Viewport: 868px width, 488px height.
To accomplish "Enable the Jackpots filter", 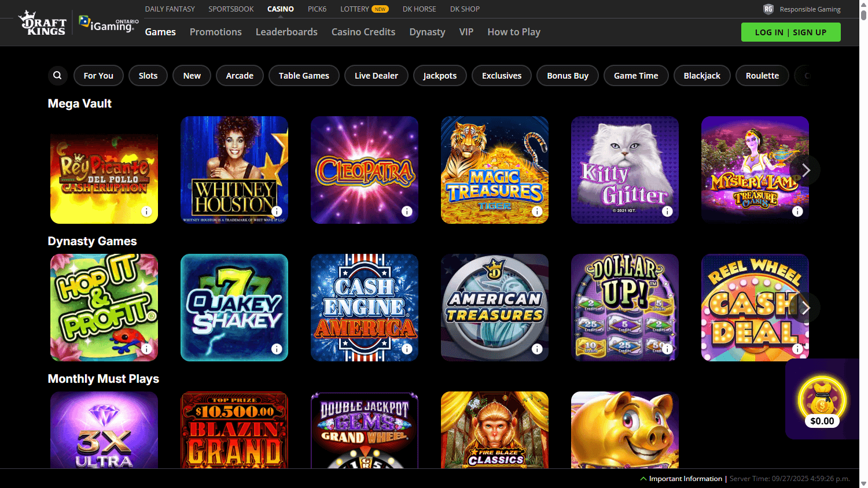I will coord(440,75).
